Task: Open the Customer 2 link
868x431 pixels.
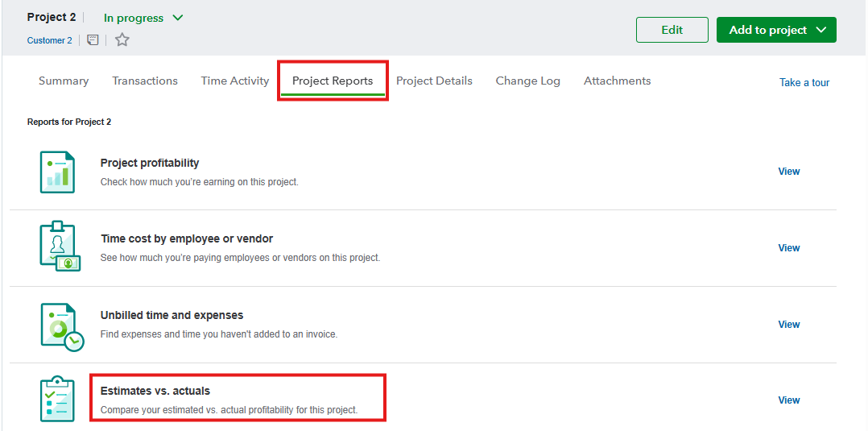Action: tap(49, 40)
